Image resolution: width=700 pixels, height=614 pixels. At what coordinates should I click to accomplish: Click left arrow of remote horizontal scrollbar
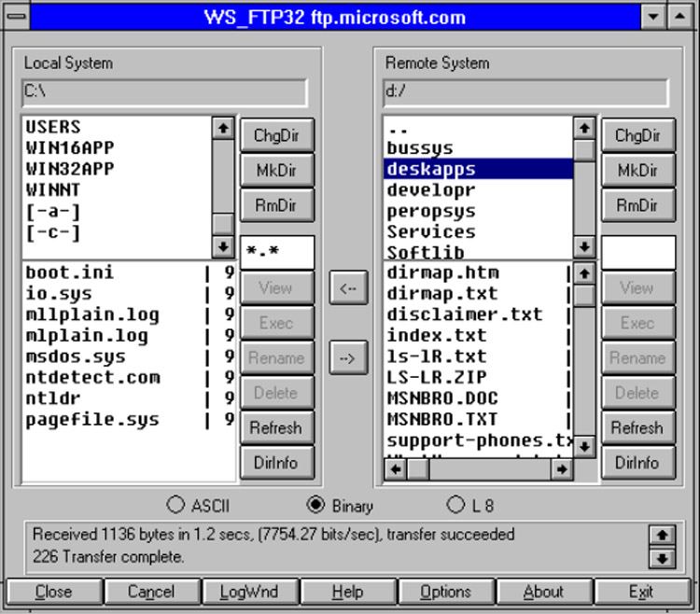396,469
